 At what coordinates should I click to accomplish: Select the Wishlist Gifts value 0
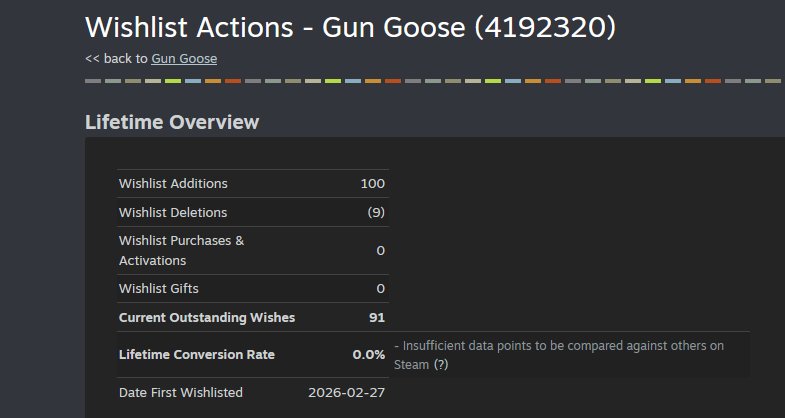(380, 288)
